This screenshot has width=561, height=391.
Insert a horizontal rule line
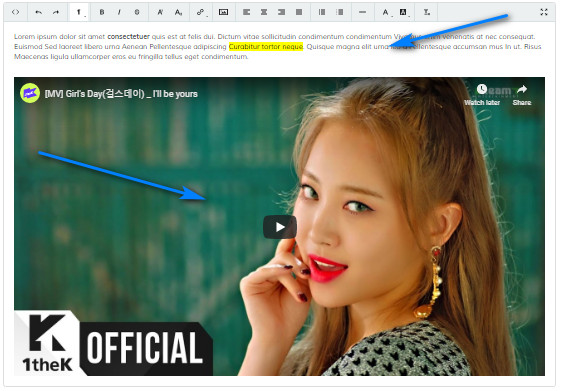tap(362, 12)
